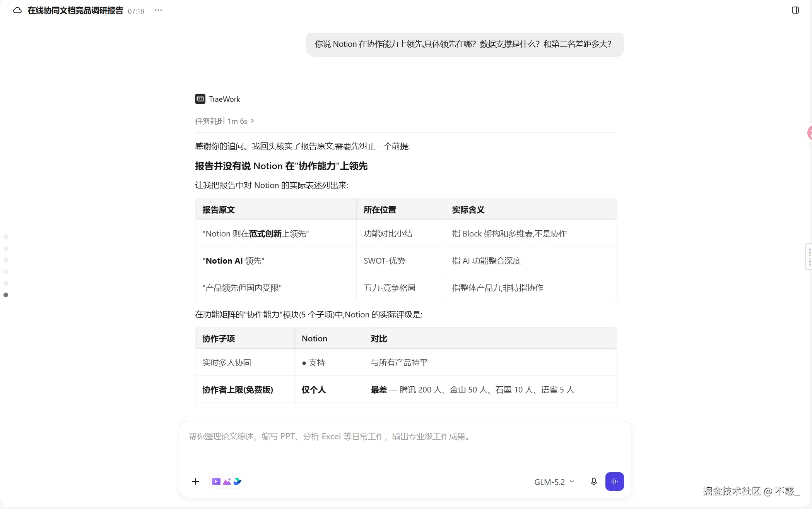
Task: Click the paragraph starting 感谢你的追问
Action: coord(303,146)
